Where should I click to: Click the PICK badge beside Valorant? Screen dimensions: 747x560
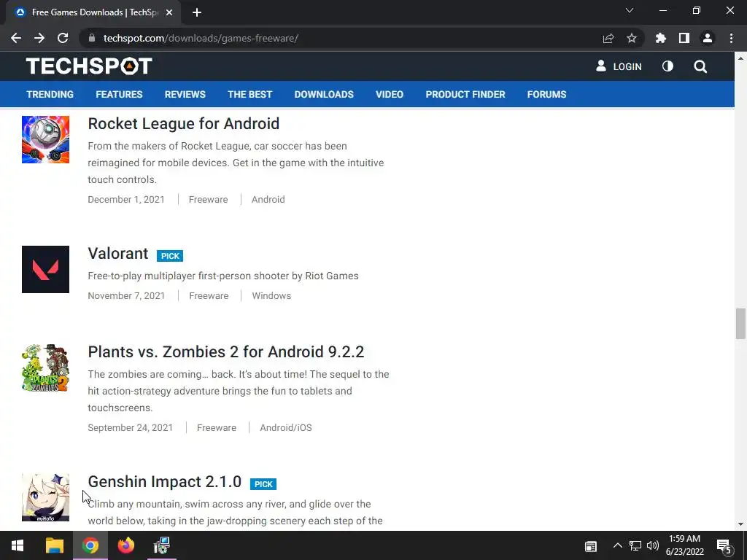tap(169, 256)
